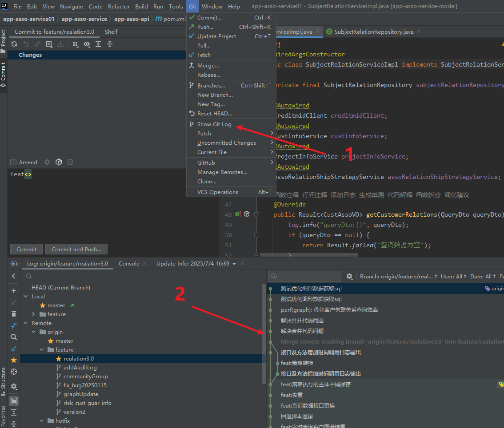Screen dimensions: 504x428
Task: Click the Rollback arrow icon in Commit toolbar
Action: coord(26,44)
